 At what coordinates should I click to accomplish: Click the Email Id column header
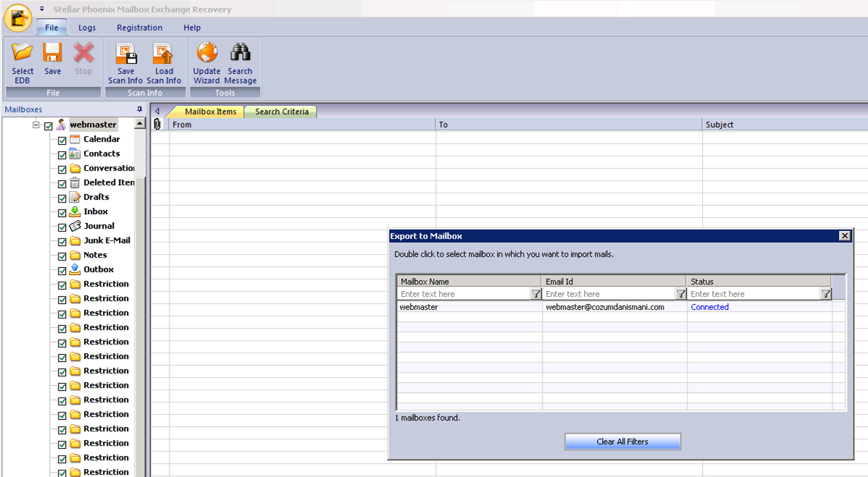614,281
